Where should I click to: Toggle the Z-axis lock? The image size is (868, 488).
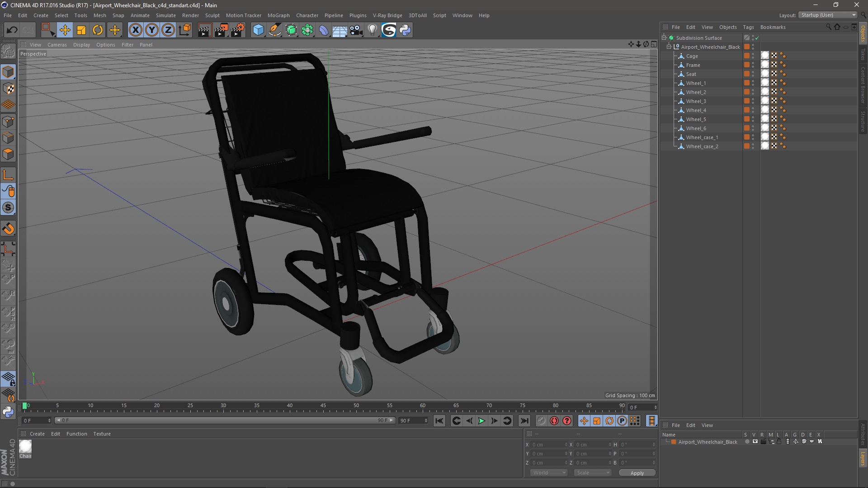pyautogui.click(x=168, y=30)
